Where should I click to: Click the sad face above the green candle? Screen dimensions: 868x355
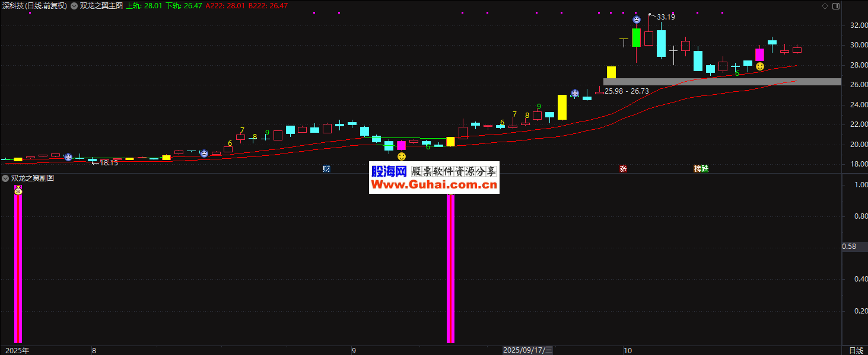point(636,20)
